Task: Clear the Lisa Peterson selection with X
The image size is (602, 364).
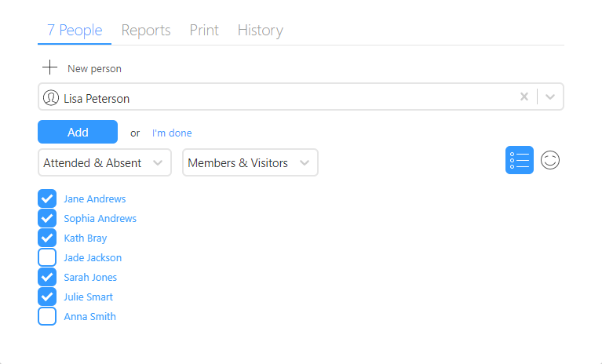Action: [x=524, y=96]
